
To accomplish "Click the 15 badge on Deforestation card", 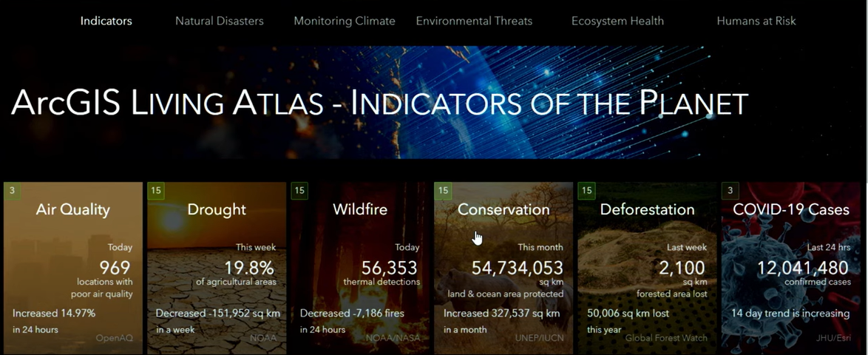I will (x=586, y=191).
